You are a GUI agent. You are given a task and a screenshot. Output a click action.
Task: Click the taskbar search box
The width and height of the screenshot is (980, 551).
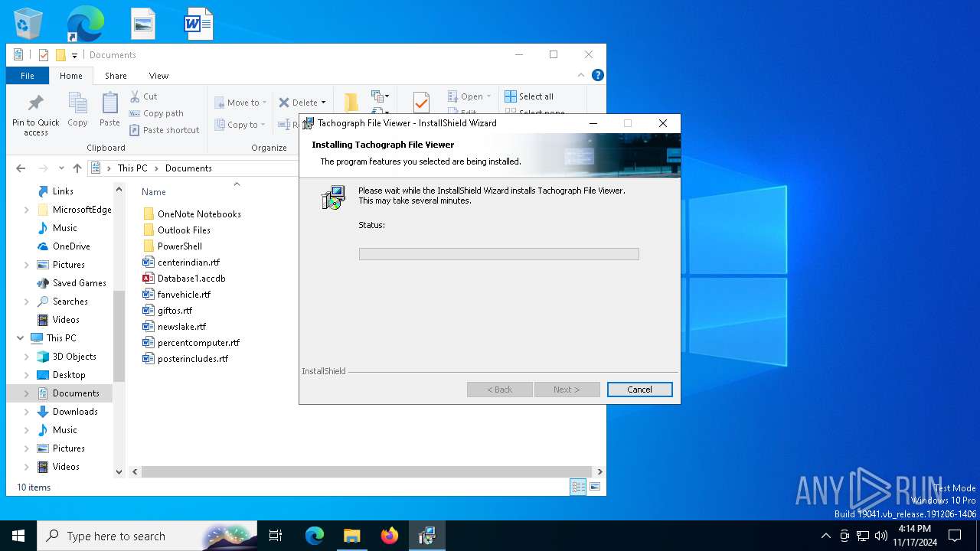[147, 536]
